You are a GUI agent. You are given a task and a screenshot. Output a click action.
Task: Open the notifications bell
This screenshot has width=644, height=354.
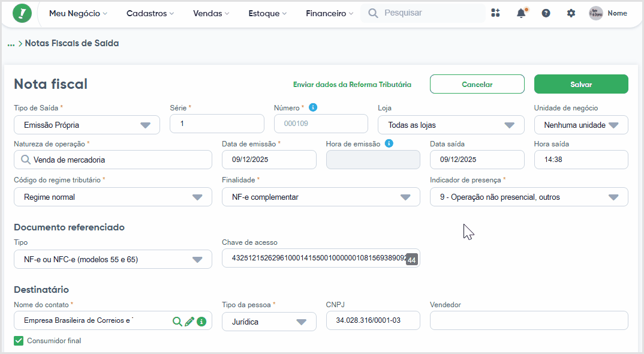click(521, 13)
